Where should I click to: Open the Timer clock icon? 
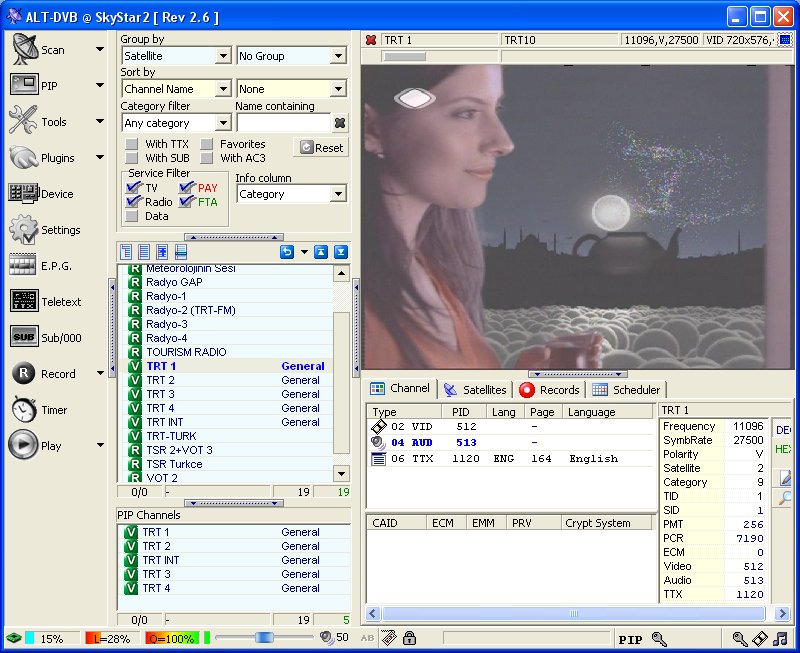click(x=24, y=409)
